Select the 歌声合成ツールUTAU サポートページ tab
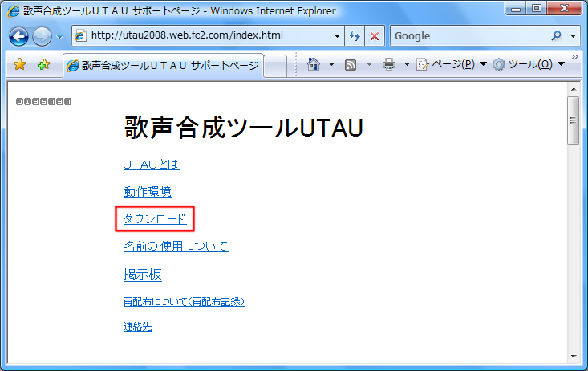 (164, 65)
